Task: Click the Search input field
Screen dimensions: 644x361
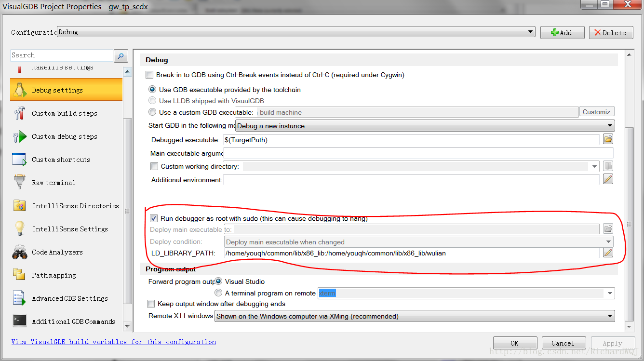Action: coord(62,55)
